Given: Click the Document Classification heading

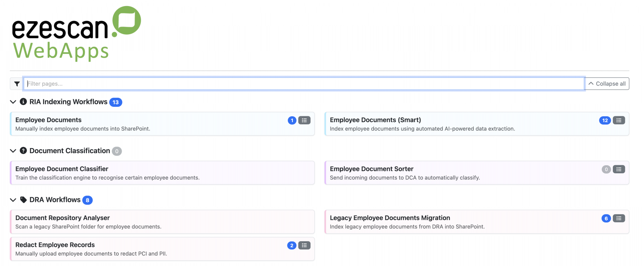Looking at the screenshot, I should coord(70,151).
